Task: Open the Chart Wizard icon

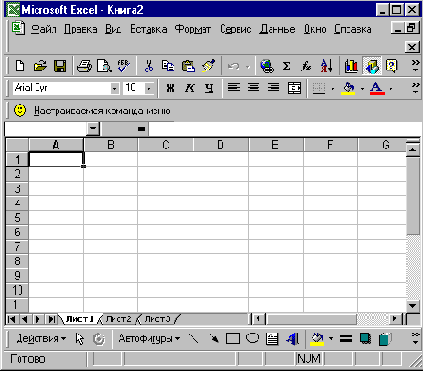Action: (351, 66)
